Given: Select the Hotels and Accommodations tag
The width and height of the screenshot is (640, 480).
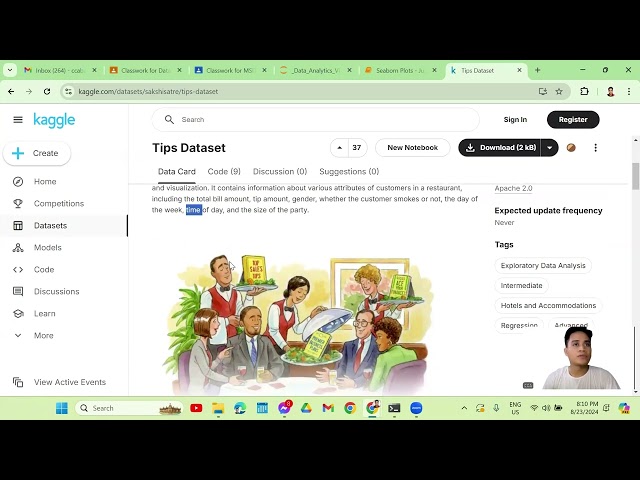Looking at the screenshot, I should point(548,306).
